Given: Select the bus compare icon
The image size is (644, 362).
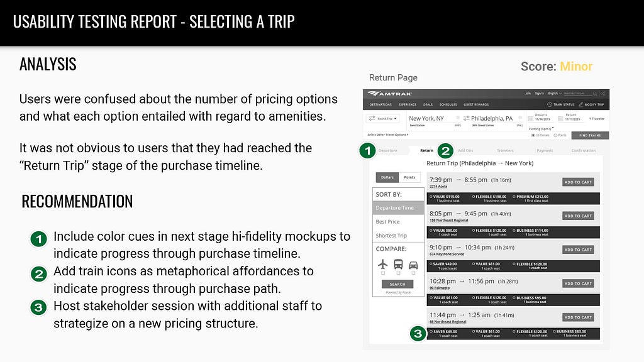Looking at the screenshot, I should pos(398,264).
